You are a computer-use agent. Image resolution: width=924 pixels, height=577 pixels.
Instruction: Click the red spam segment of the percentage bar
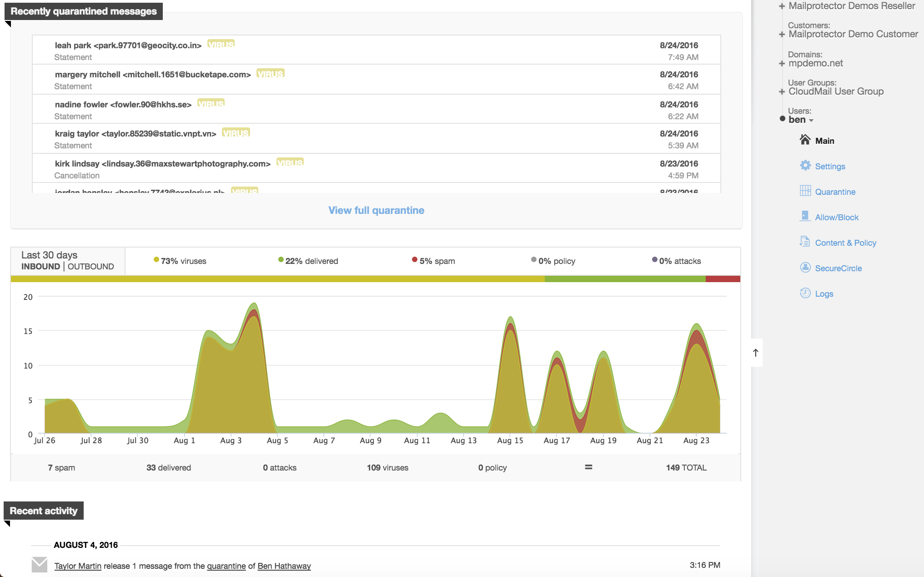[x=723, y=279]
